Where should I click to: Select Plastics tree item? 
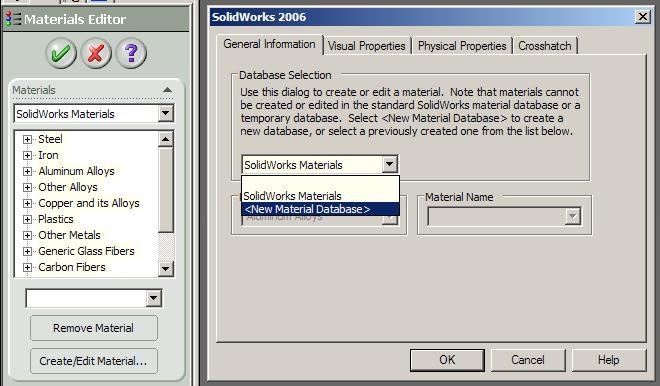56,219
